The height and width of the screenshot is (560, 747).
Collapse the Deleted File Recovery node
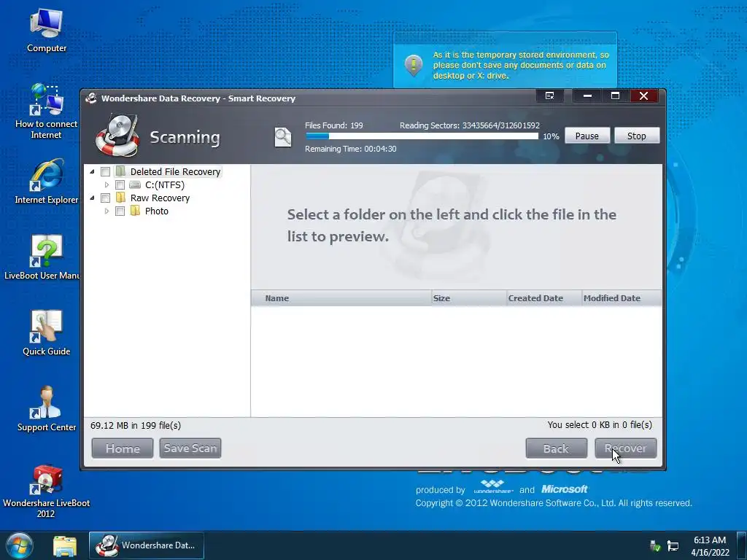click(x=92, y=171)
